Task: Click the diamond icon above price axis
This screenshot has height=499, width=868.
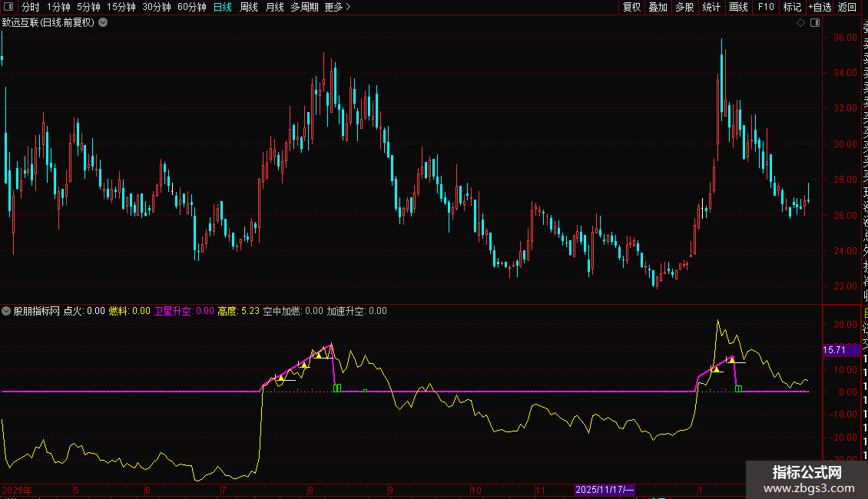Action: coord(800,22)
